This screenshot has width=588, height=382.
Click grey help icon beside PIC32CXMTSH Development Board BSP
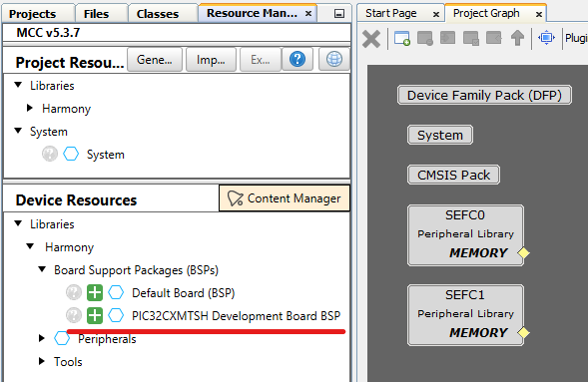pyautogui.click(x=74, y=315)
